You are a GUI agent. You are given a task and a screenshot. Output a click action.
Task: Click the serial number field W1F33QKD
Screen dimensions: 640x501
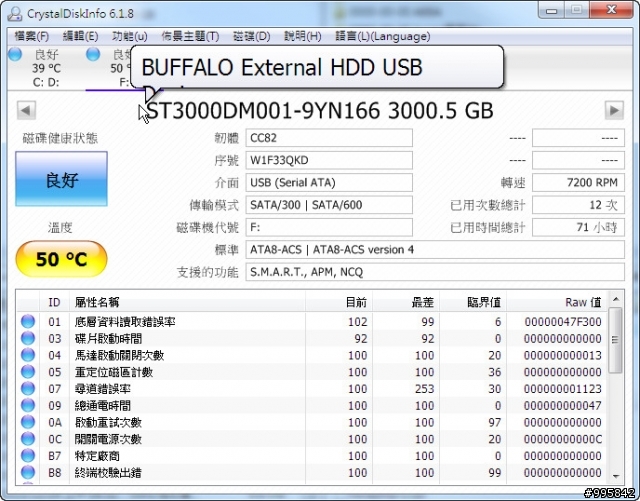click(329, 160)
